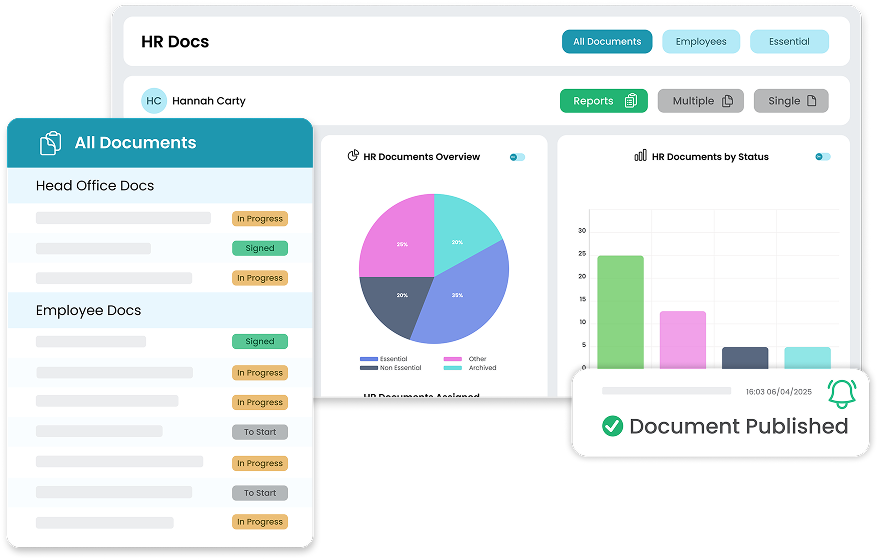Click the first In Progress badge under Head Office

click(260, 218)
